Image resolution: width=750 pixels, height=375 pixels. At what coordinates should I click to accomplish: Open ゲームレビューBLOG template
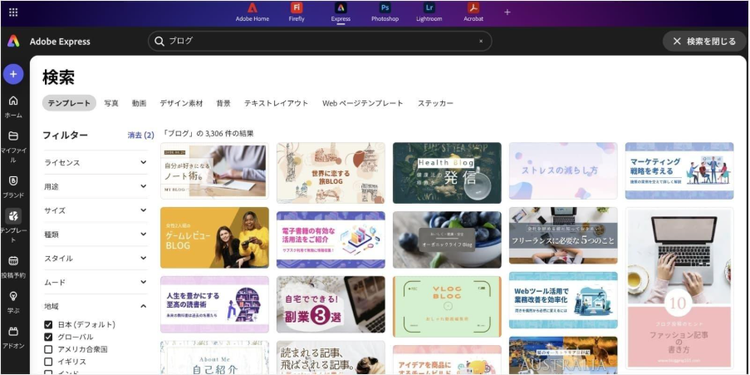click(214, 238)
